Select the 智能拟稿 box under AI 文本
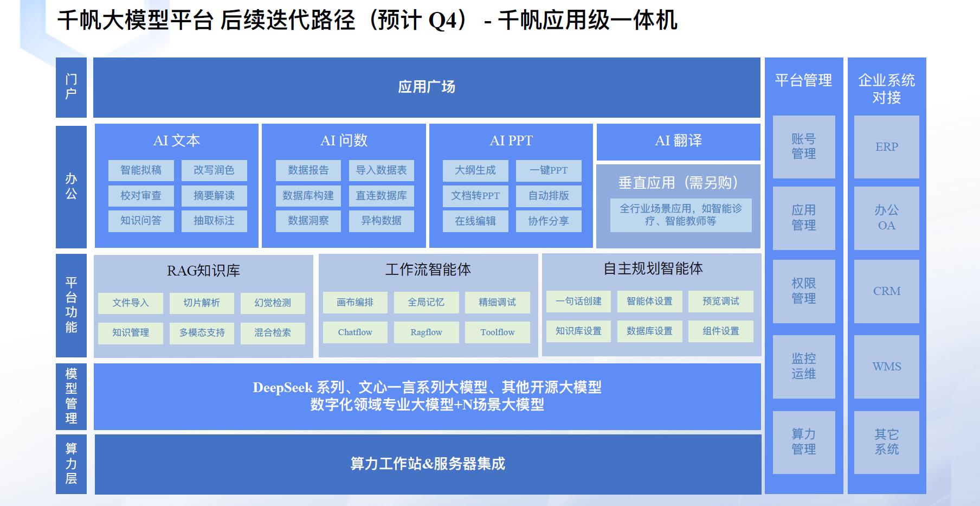The width and height of the screenshot is (980, 506). tap(141, 170)
